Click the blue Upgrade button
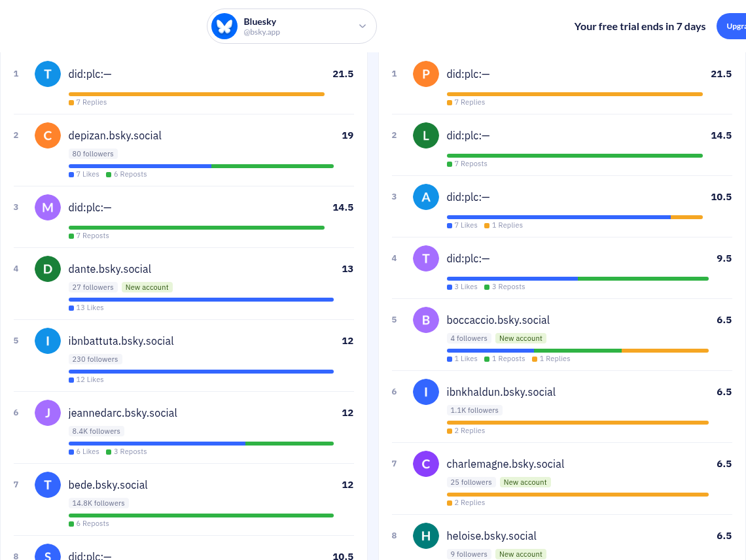The image size is (746, 560). coord(732,26)
